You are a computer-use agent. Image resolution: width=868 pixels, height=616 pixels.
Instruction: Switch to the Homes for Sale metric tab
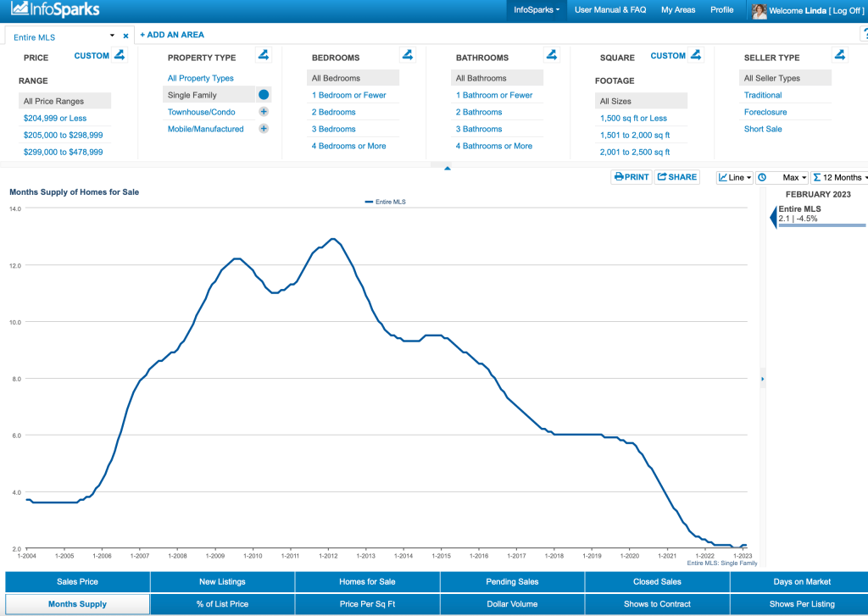coord(367,582)
